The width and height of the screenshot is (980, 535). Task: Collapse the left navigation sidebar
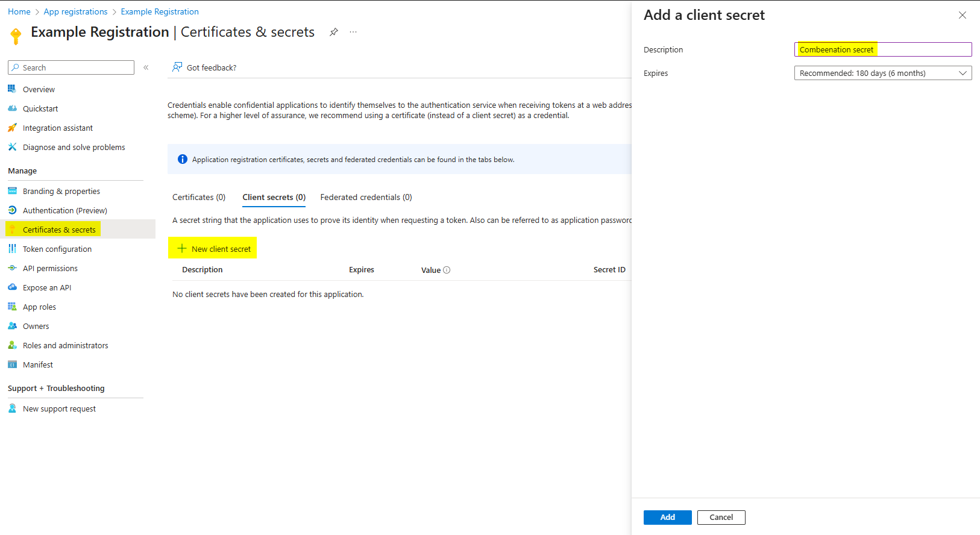(146, 67)
